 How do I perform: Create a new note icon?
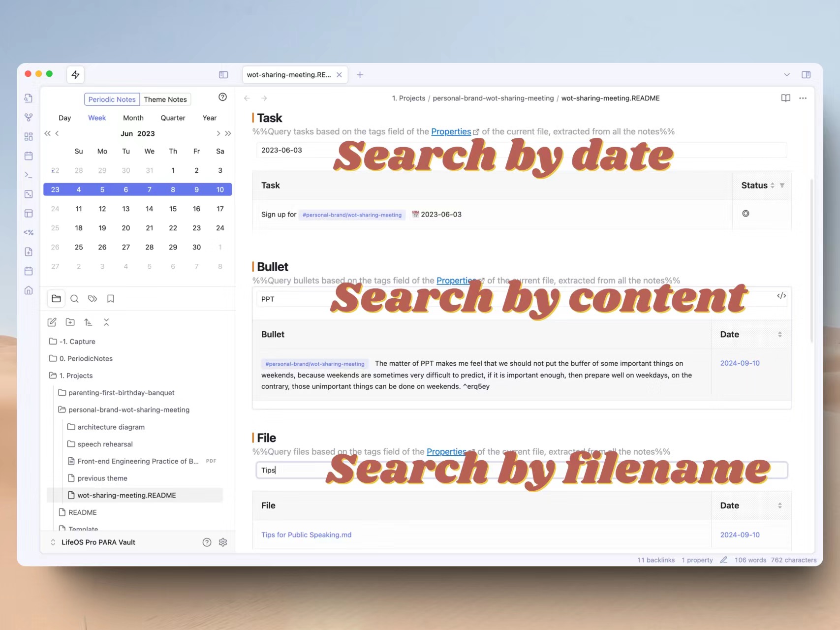(x=52, y=322)
